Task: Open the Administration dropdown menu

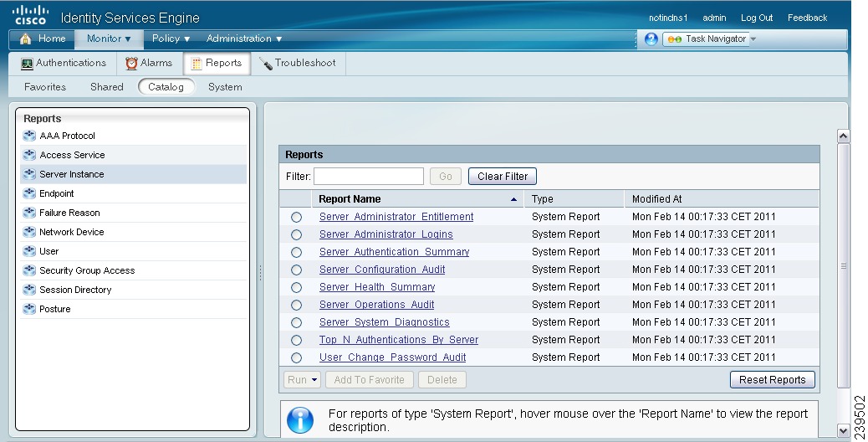Action: 244,39
